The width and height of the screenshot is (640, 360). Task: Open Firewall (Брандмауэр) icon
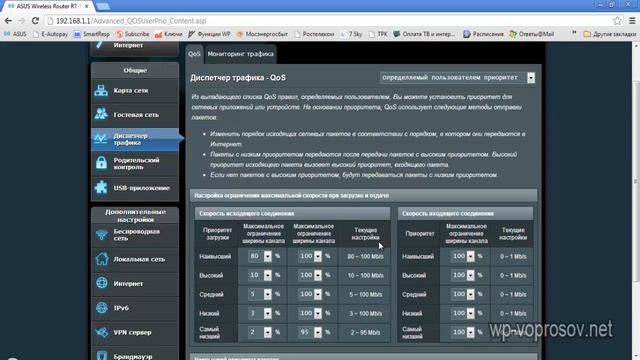(102, 355)
